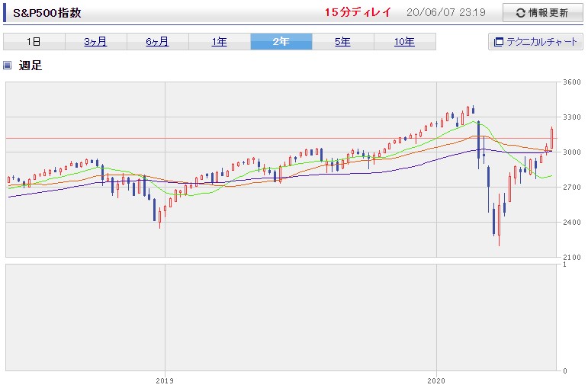This screenshot has height=388, width=588.
Task: Click the active 2年 tab
Action: click(x=281, y=42)
